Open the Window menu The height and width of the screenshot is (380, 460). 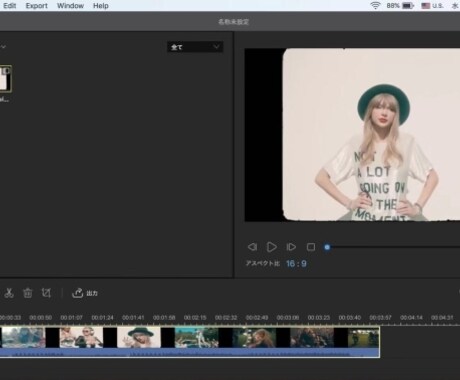tap(70, 6)
